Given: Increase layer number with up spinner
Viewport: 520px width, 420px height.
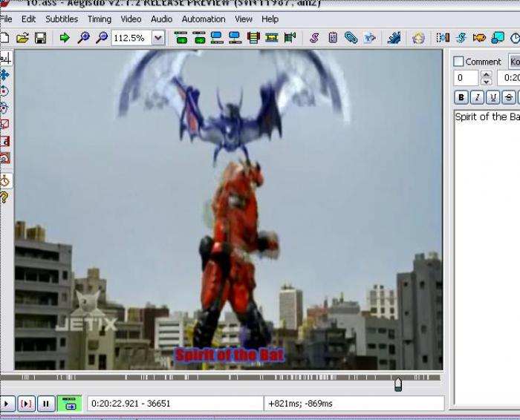Looking at the screenshot, I should [486, 74].
